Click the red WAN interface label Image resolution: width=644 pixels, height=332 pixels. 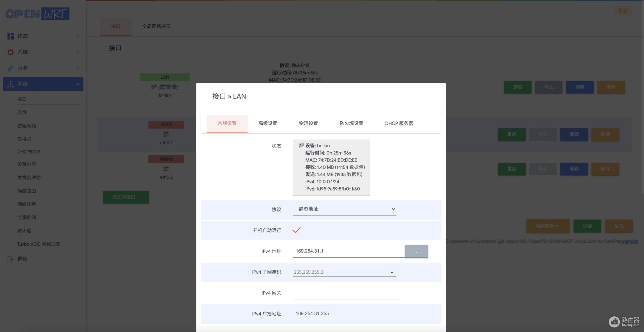(x=166, y=124)
